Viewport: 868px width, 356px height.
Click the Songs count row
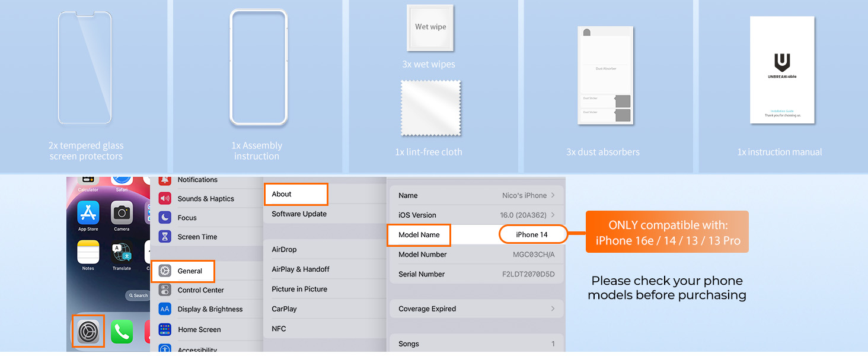(x=477, y=344)
